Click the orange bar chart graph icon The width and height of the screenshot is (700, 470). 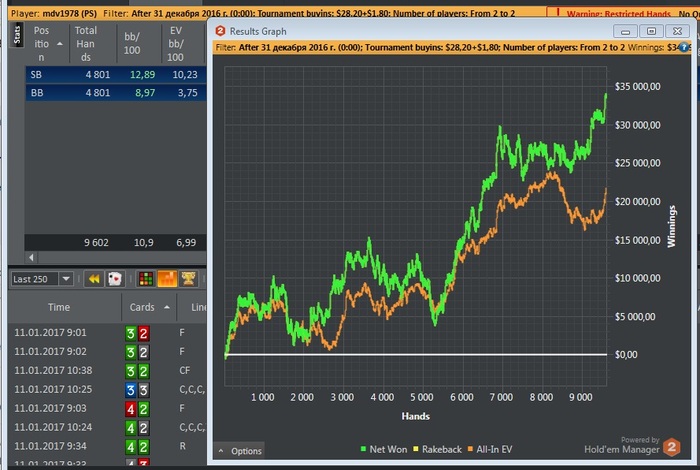click(167, 279)
